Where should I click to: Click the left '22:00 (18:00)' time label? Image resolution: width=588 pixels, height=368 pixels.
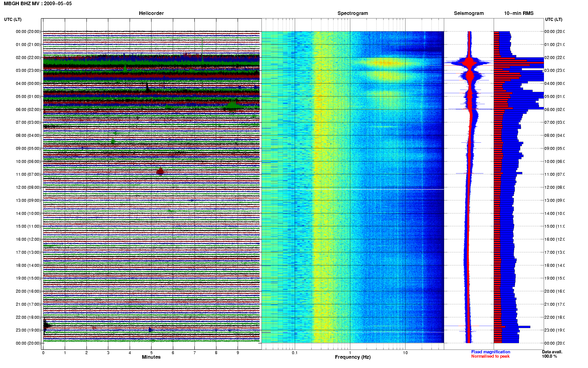pyautogui.click(x=28, y=317)
